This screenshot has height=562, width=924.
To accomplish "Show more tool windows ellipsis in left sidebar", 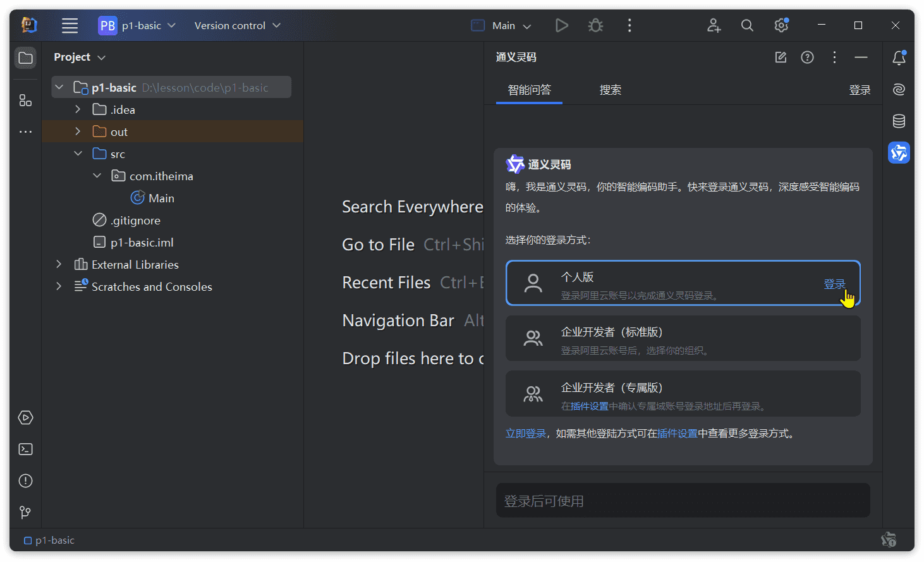I will click(x=25, y=131).
